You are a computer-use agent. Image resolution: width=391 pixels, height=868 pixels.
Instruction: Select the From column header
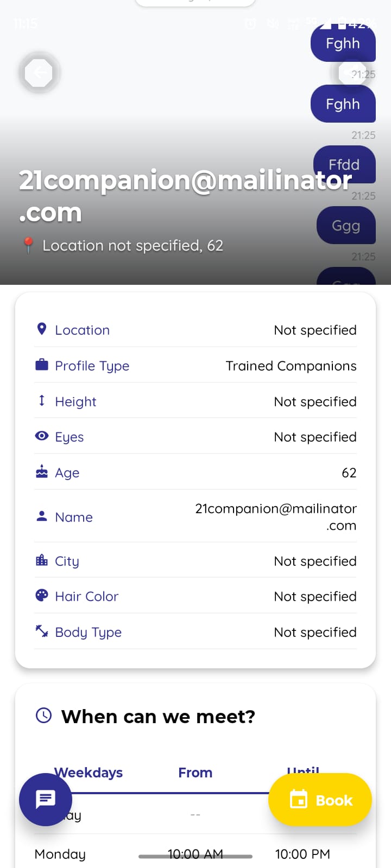[x=195, y=772]
